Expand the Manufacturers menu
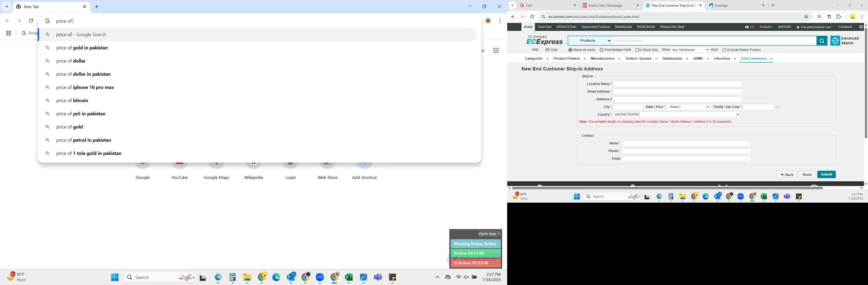The image size is (868, 285). (605, 59)
